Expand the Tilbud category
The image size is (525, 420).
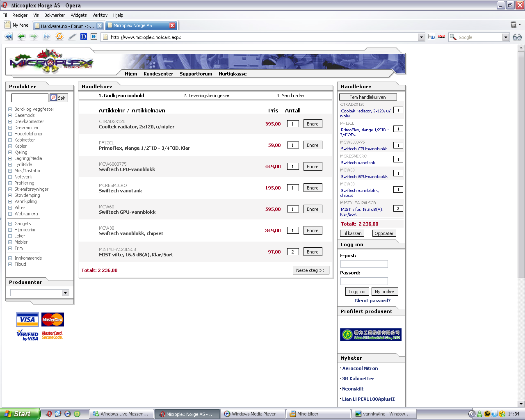point(10,264)
